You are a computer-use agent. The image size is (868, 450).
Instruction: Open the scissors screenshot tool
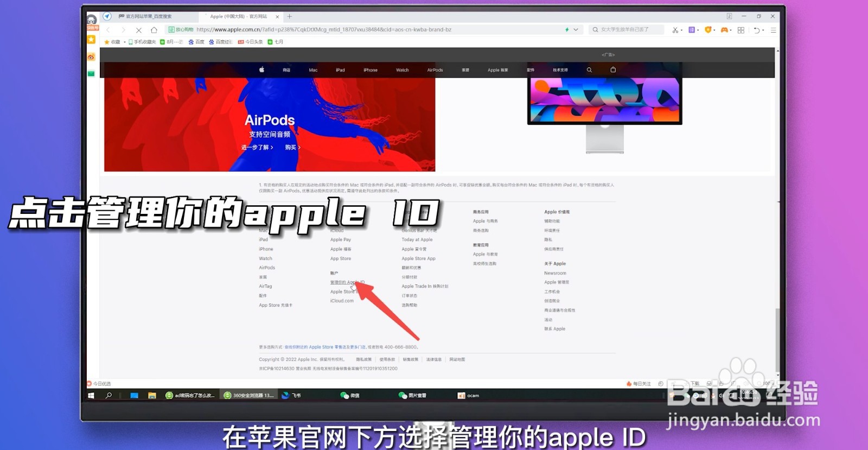coord(675,30)
